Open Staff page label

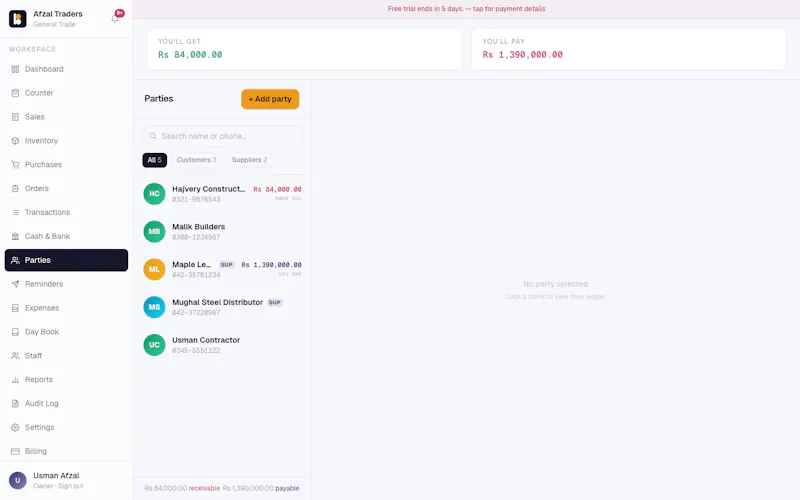click(33, 356)
